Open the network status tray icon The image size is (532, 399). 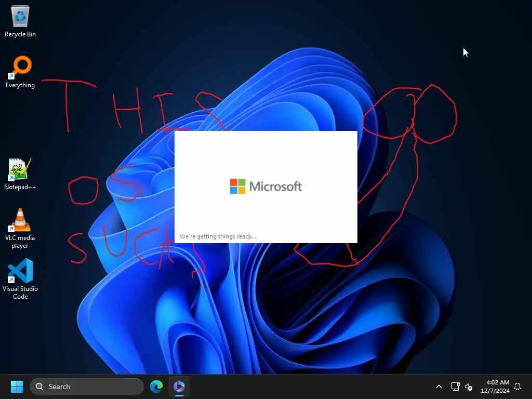tap(455, 387)
